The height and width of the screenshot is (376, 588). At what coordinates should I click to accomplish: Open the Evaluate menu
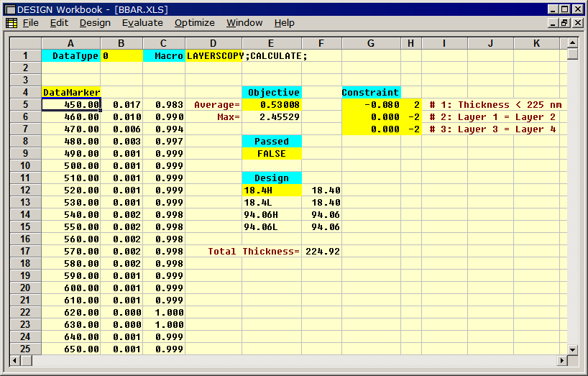pos(142,23)
